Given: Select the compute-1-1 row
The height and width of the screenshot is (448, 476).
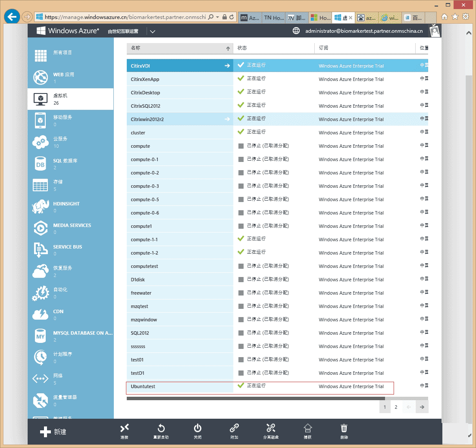Looking at the screenshot, I should [277, 240].
